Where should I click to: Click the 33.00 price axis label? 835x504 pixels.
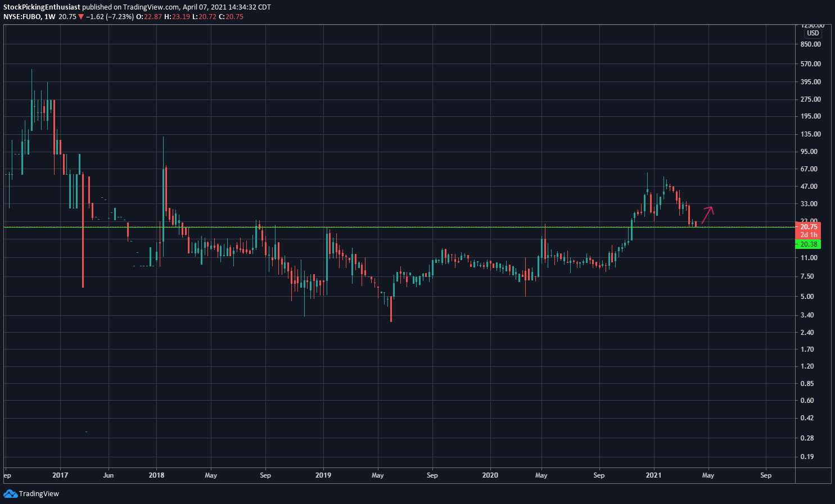(809, 204)
